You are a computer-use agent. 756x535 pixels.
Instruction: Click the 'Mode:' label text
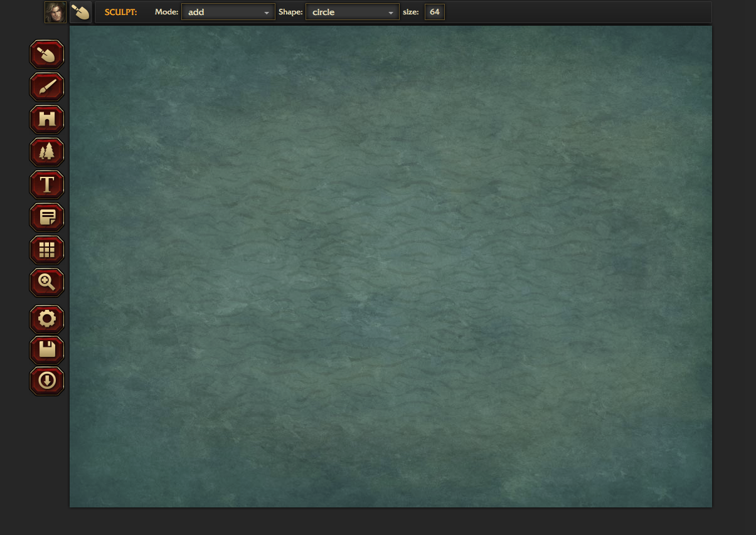coord(166,12)
